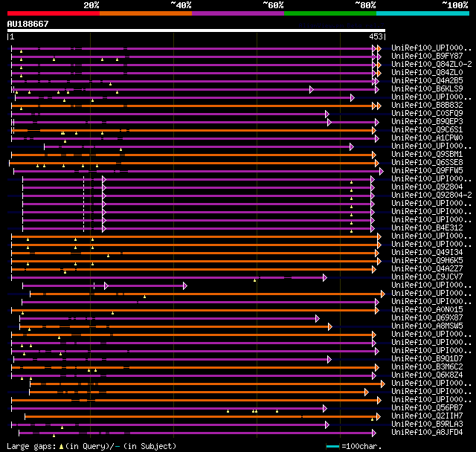Click the end arrow of the C0SFQ9 alignment
Viewport: 476px width, 452px height.
coord(327,114)
